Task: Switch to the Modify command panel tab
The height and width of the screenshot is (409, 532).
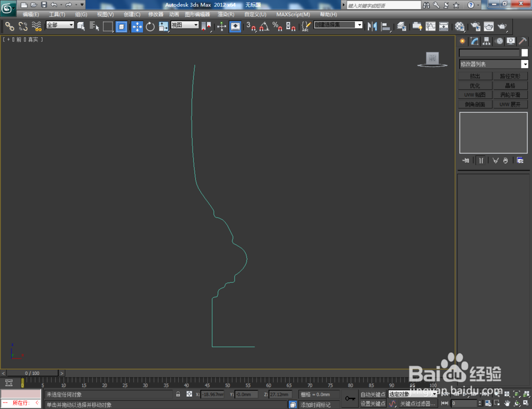Action: [475, 41]
